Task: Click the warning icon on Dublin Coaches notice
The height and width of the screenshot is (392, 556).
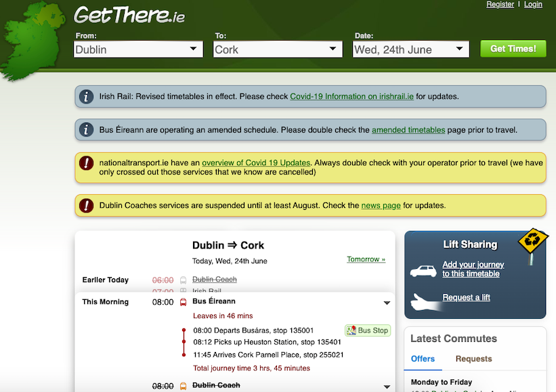Action: pyautogui.click(x=86, y=205)
